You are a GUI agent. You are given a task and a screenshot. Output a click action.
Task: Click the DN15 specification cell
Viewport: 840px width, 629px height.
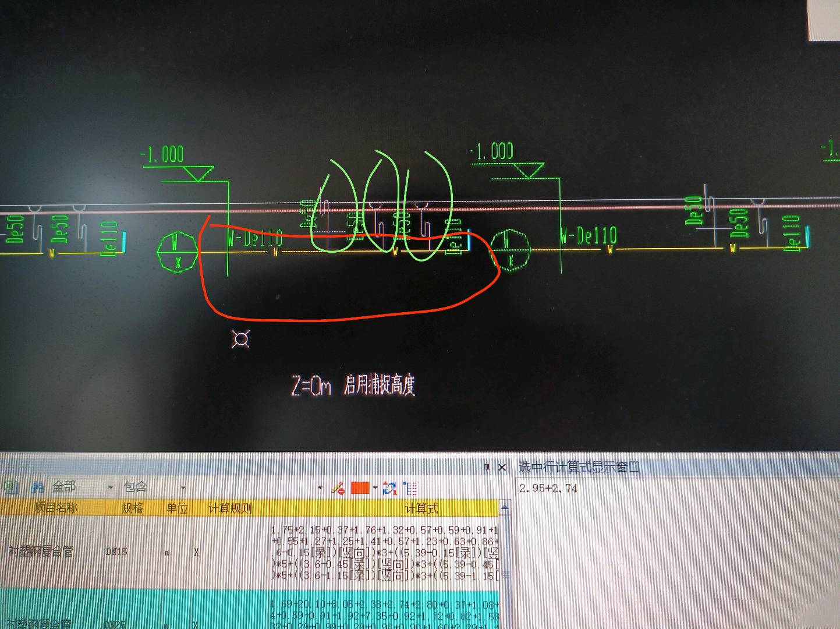click(116, 551)
